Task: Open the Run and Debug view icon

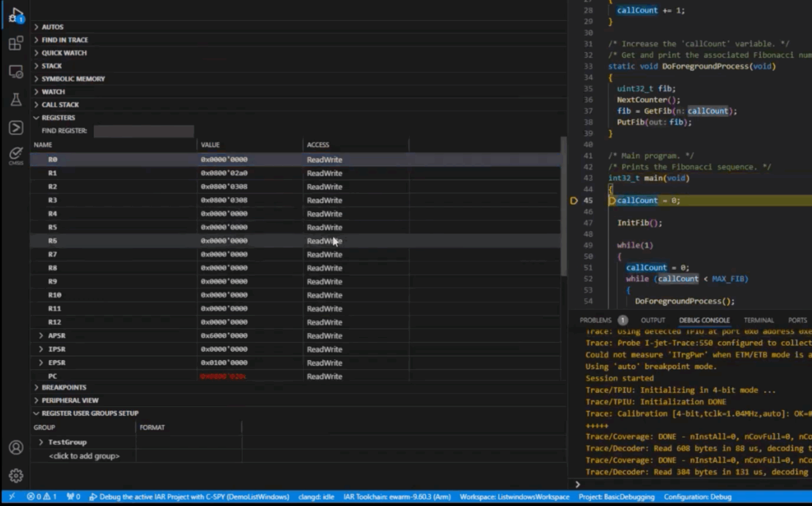Action: click(x=16, y=15)
